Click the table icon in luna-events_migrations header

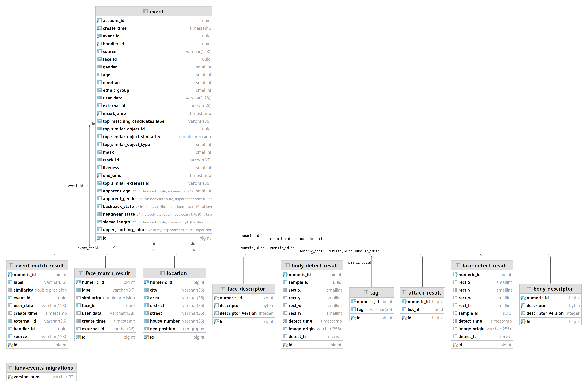coord(10,368)
